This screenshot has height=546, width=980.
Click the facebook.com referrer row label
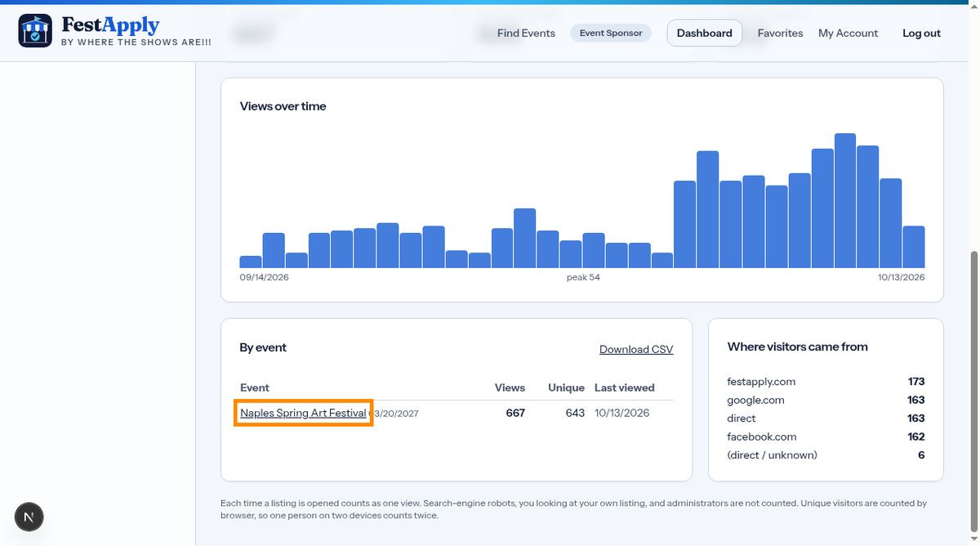[761, 436]
